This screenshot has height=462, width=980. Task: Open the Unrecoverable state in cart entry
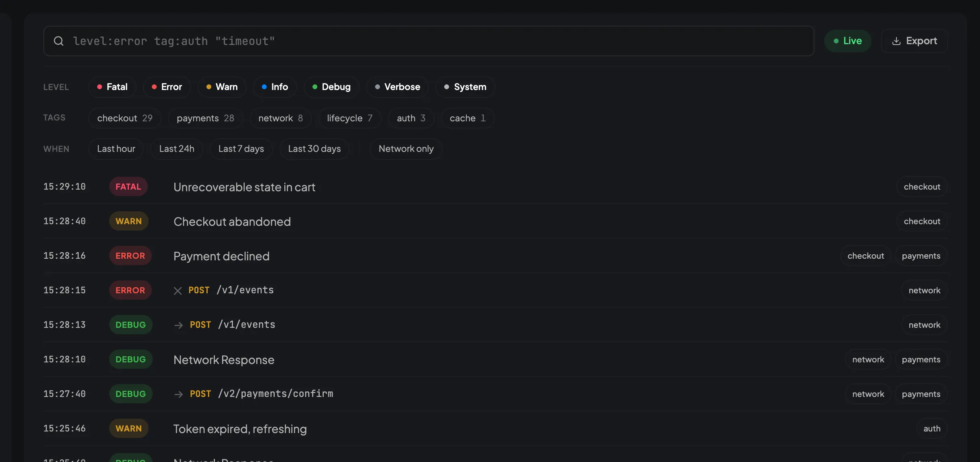(495, 187)
